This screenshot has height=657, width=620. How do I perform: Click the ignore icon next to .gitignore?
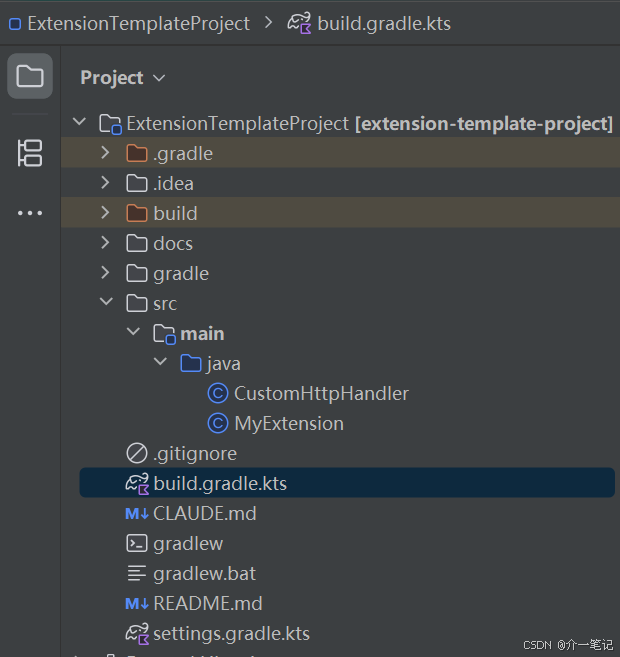tap(137, 453)
